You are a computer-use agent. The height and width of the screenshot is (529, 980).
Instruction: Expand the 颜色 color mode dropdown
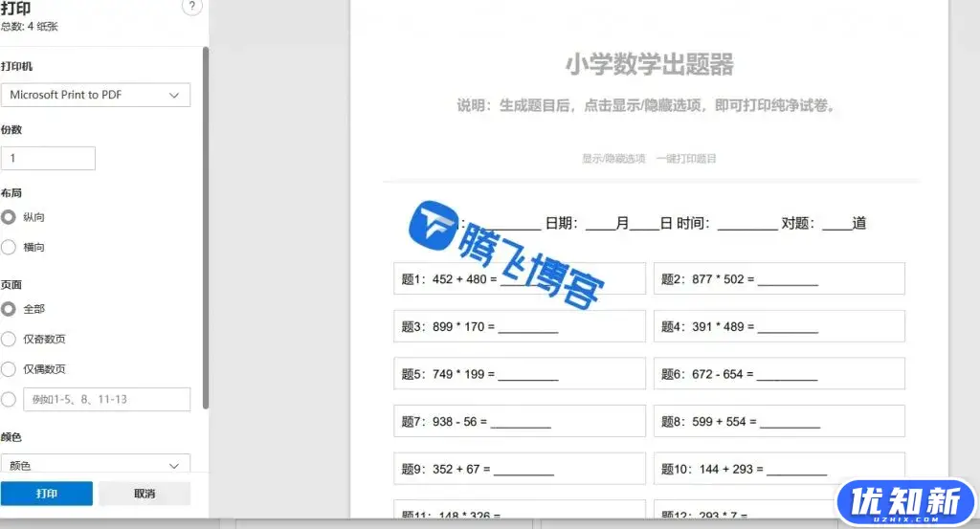click(96, 465)
